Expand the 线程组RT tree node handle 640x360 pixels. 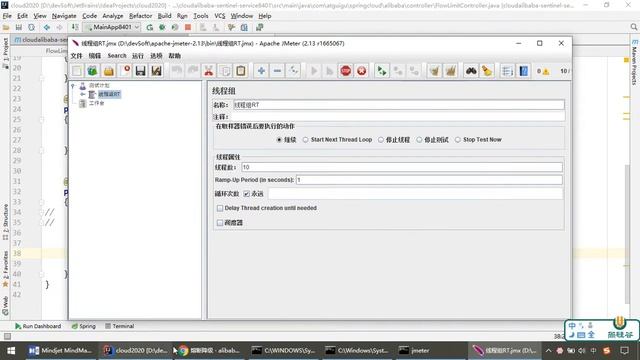click(x=83, y=94)
